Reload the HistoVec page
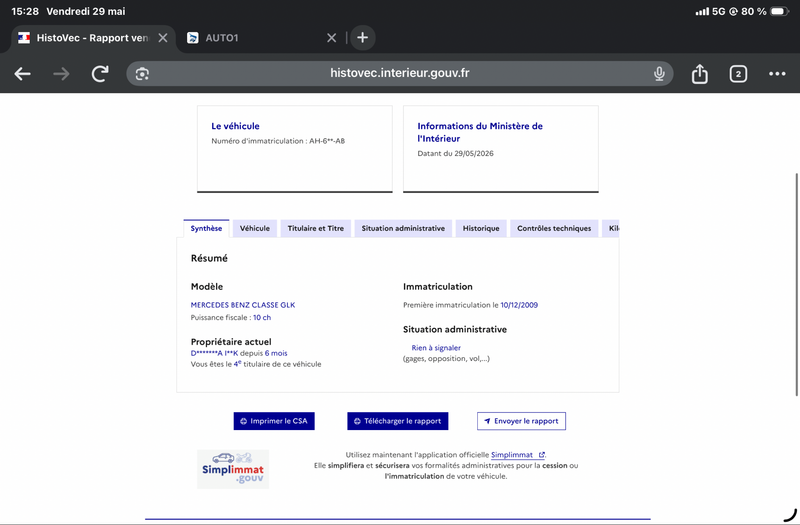The width and height of the screenshot is (800, 525). (x=100, y=74)
